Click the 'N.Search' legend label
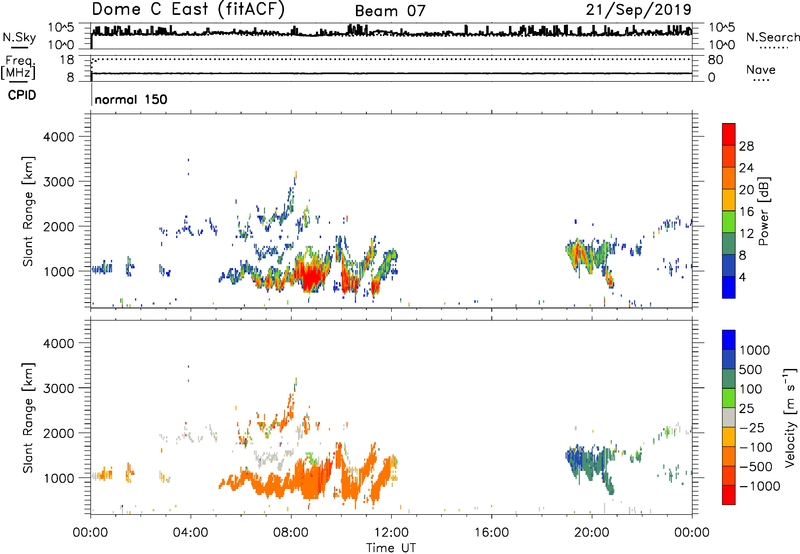The width and height of the screenshot is (800, 554). point(772,37)
